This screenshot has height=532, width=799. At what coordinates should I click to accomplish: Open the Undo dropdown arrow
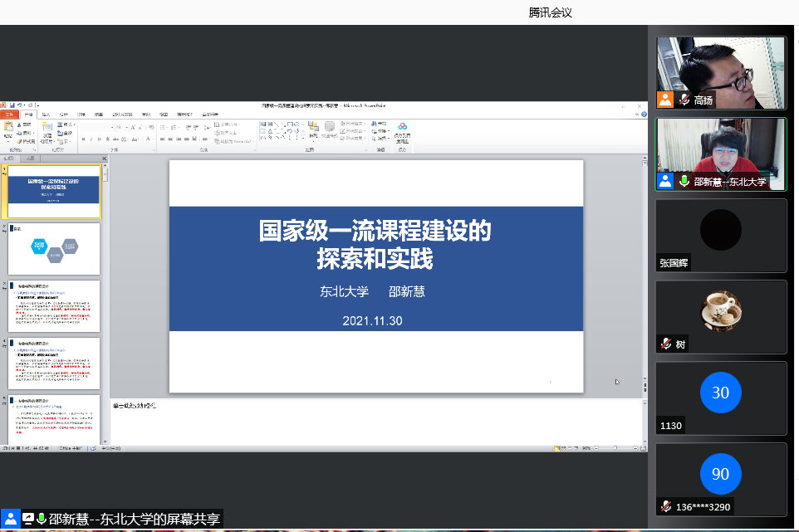[x=22, y=105]
